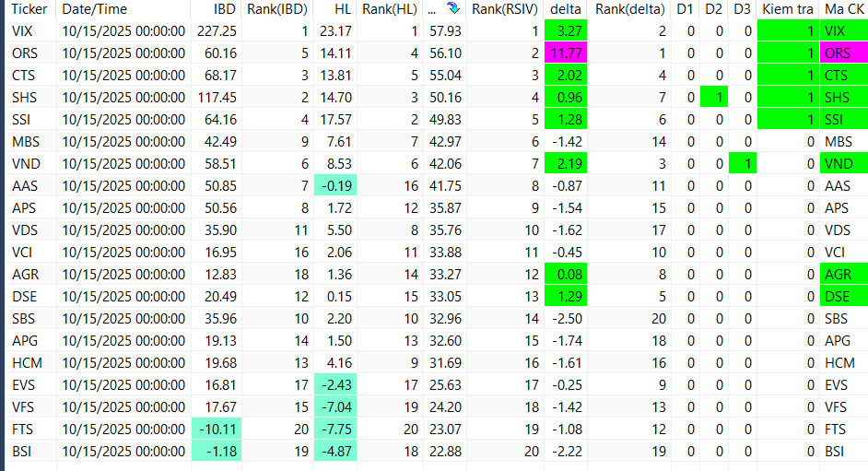Screen dimensions: 868x471
Task: Click the HL value 17.57
Action: tap(335, 120)
